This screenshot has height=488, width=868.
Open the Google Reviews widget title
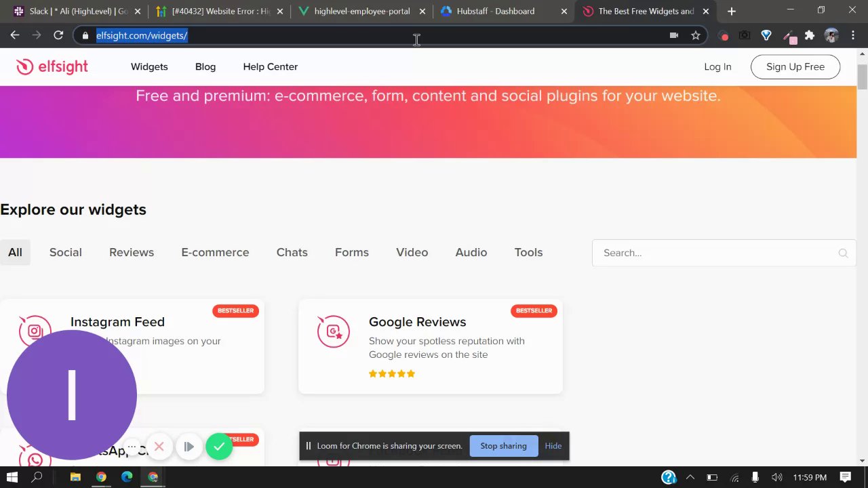tap(417, 322)
